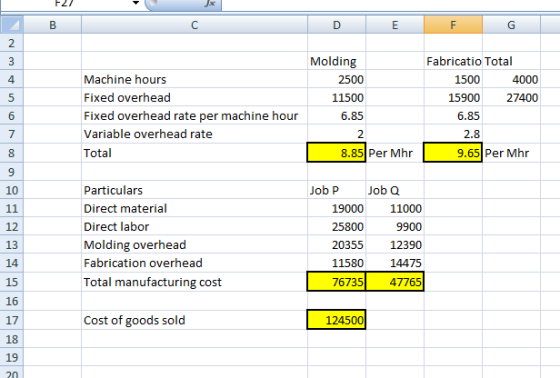Click the Particulars label cell
Screen dimensions: 560x378
click(x=194, y=190)
